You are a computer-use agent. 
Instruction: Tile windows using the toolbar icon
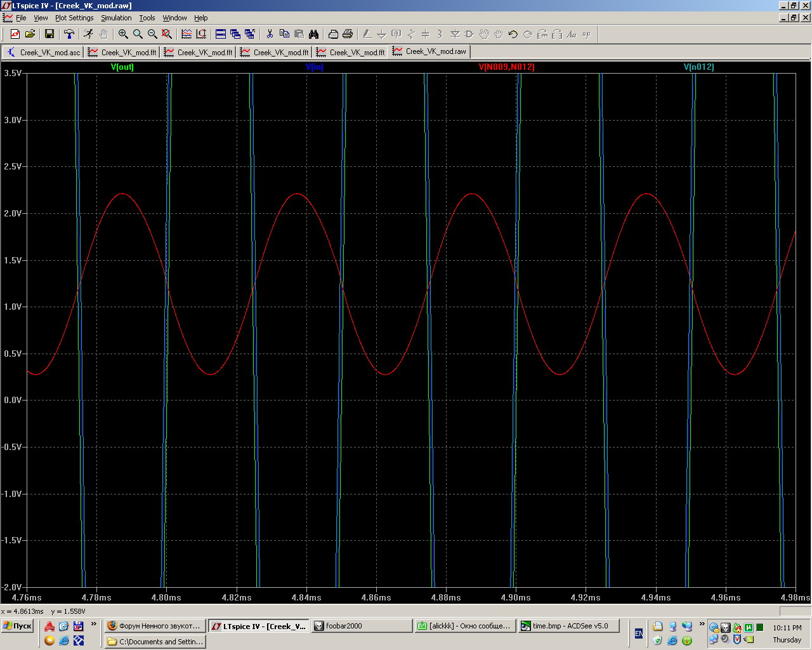(221, 34)
